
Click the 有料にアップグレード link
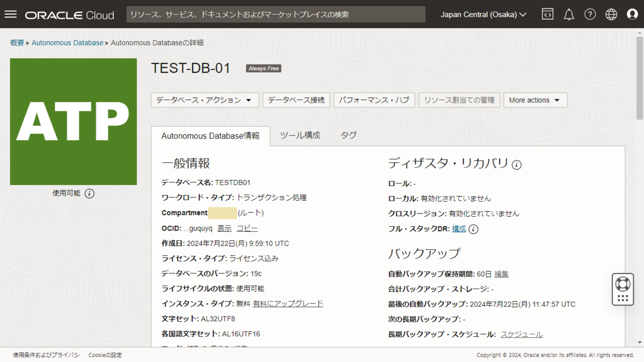tap(288, 304)
